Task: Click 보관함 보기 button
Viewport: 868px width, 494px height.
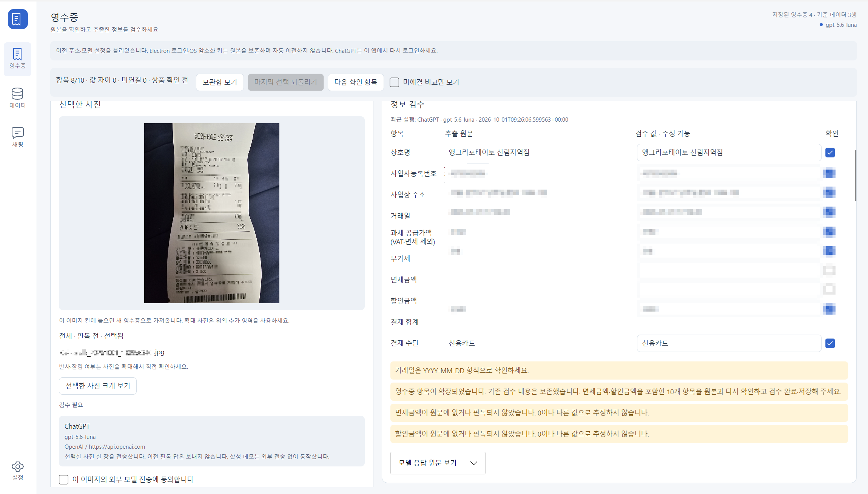Action: (x=220, y=82)
